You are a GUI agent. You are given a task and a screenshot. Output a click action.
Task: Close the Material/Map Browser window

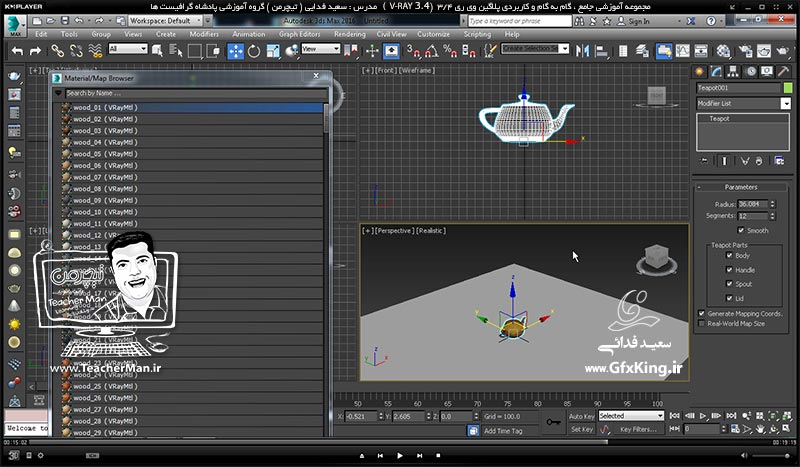(x=316, y=76)
